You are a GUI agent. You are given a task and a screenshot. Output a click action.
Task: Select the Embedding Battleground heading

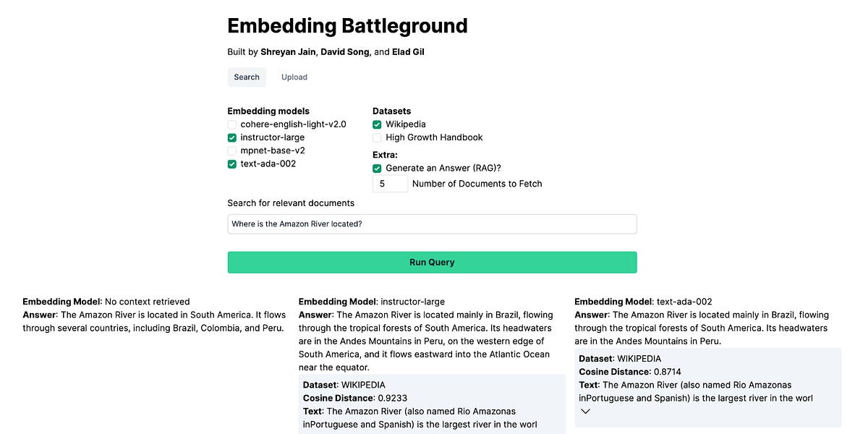click(x=347, y=25)
